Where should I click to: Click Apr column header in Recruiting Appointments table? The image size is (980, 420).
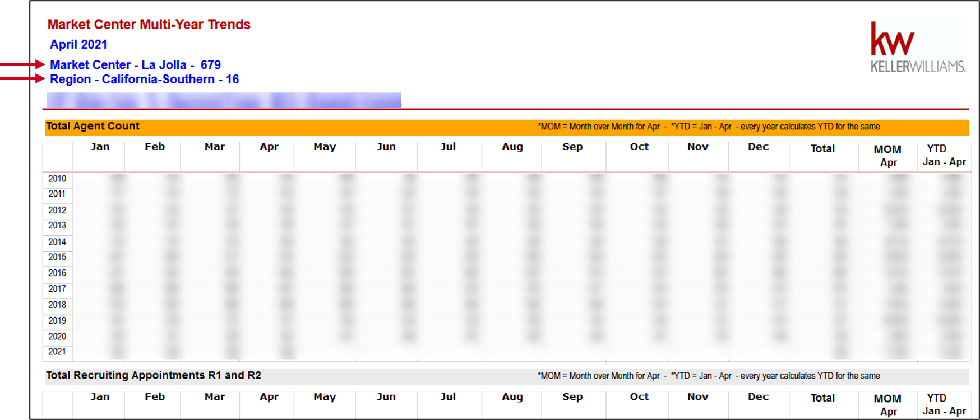click(x=269, y=398)
